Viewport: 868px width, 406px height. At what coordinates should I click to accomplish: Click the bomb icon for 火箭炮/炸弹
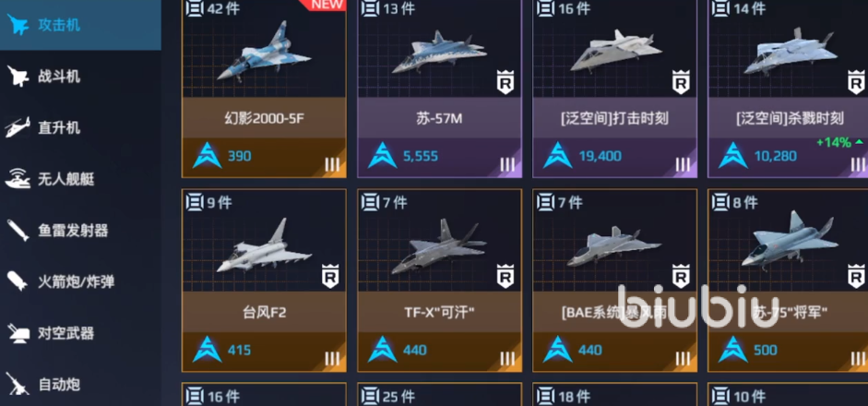18,281
